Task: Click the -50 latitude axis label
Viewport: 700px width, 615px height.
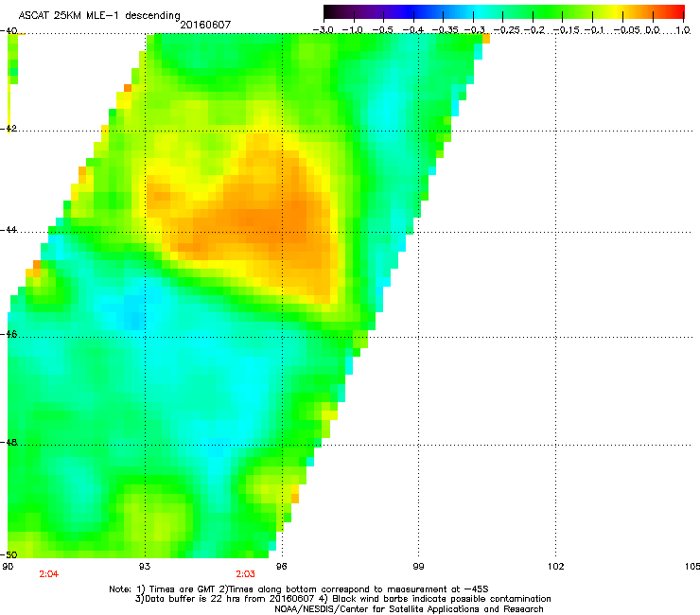Action: (9, 554)
